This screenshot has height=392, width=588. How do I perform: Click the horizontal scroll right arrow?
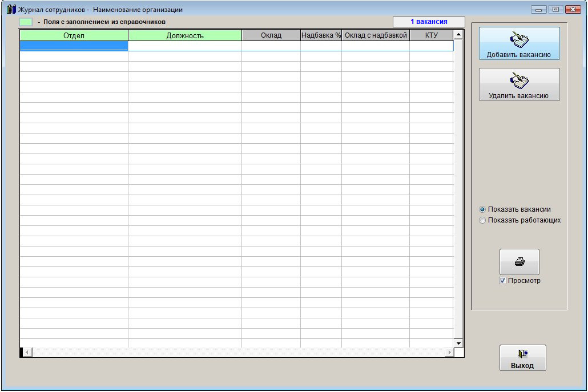point(450,352)
